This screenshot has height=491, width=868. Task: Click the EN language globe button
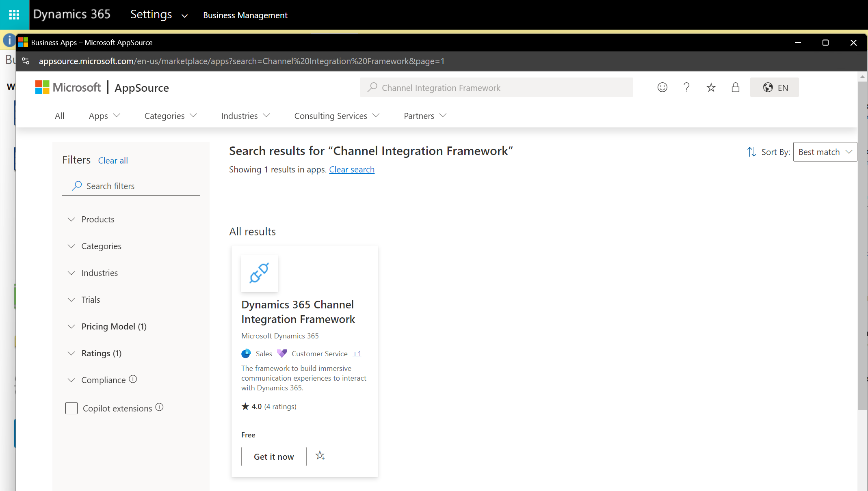774,87
